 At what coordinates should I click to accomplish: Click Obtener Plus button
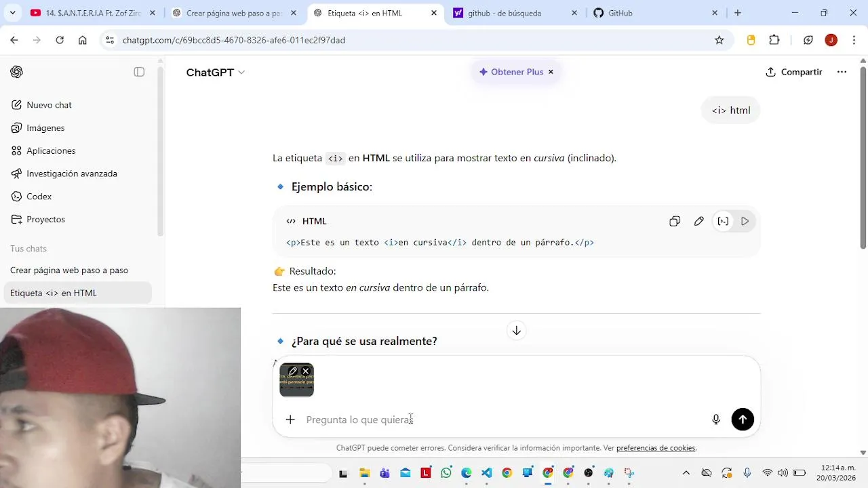[511, 72]
